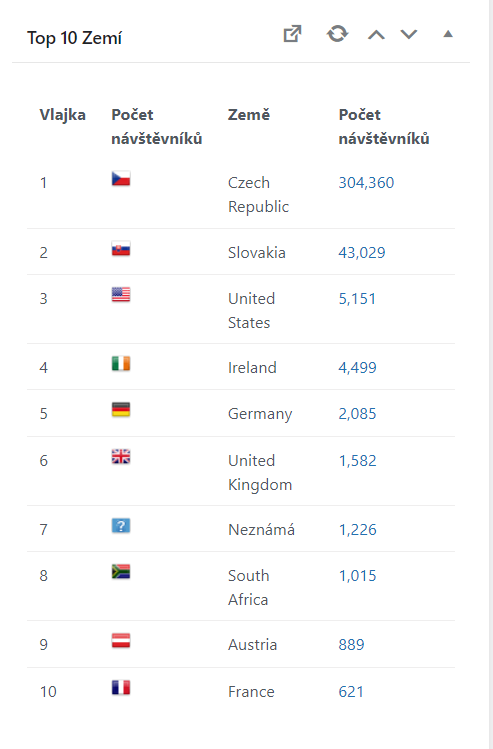Image resolution: width=493 pixels, height=749 pixels.
Task: Collapse the Top 10 Zemí panel
Action: pos(448,34)
